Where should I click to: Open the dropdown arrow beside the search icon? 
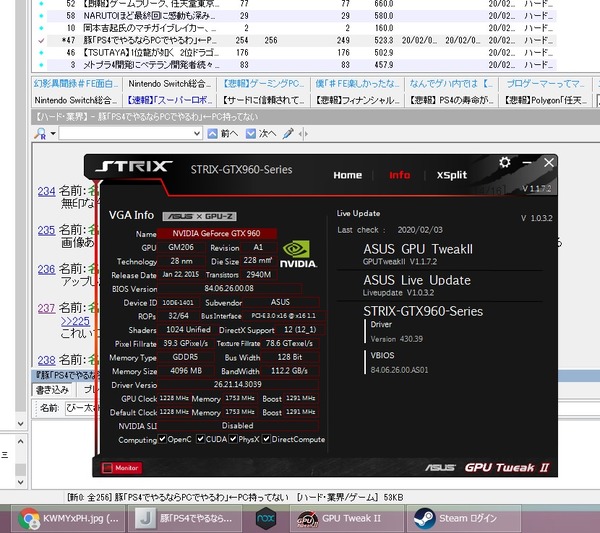[53, 134]
